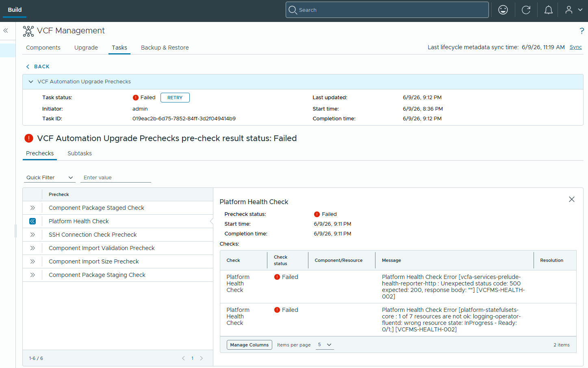The height and width of the screenshot is (368, 588).
Task: Switch to the Subtasks sub-tab
Action: pos(80,153)
